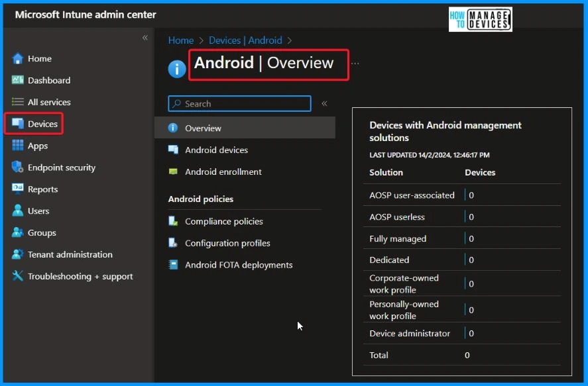Click the Device administrator row label
Image resolution: width=588 pixels, height=386 pixels.
point(410,333)
